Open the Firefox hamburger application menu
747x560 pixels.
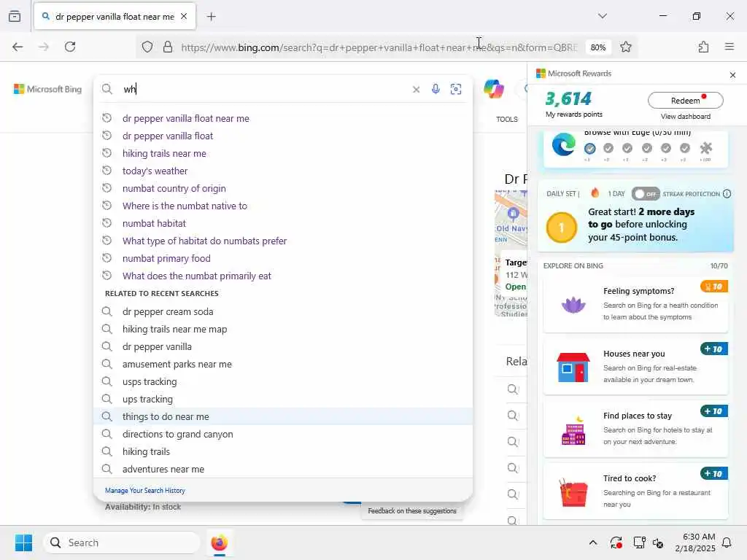tap(729, 47)
